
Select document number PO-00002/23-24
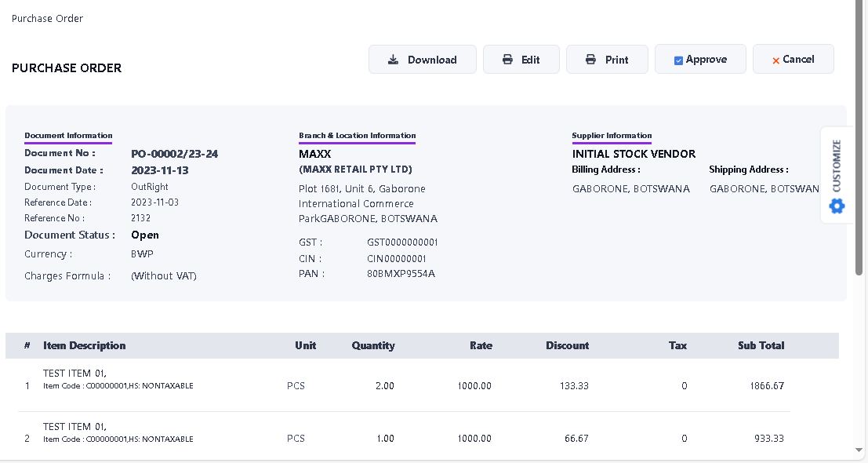click(x=174, y=154)
